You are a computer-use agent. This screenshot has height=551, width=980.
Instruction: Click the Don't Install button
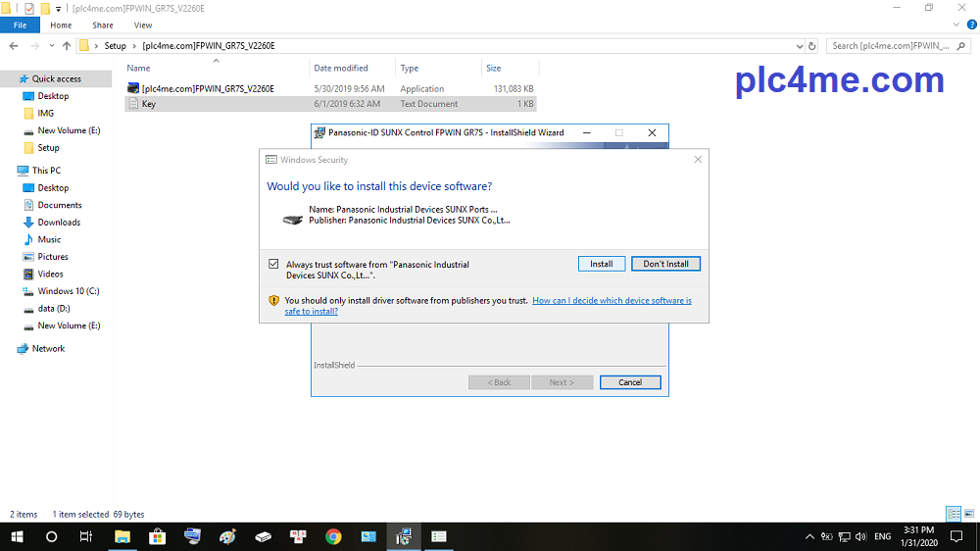pos(665,264)
